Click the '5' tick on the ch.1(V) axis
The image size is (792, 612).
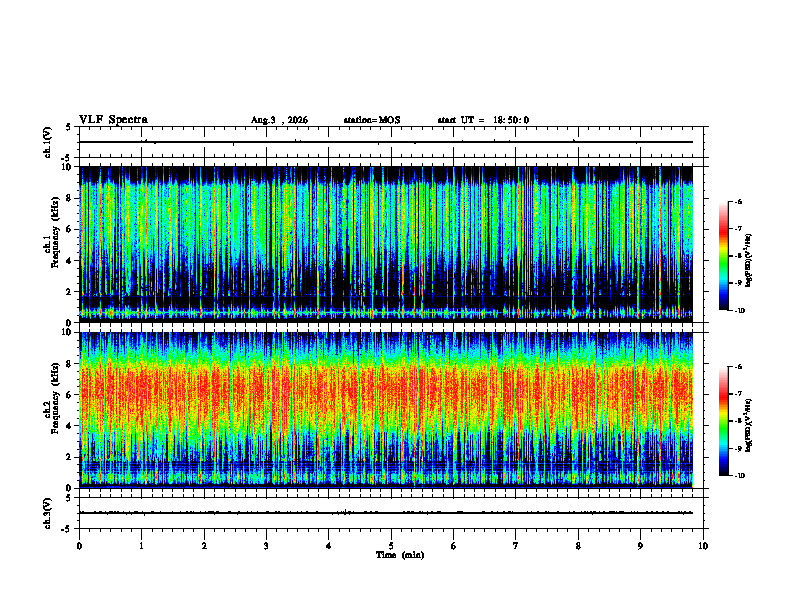(68, 127)
